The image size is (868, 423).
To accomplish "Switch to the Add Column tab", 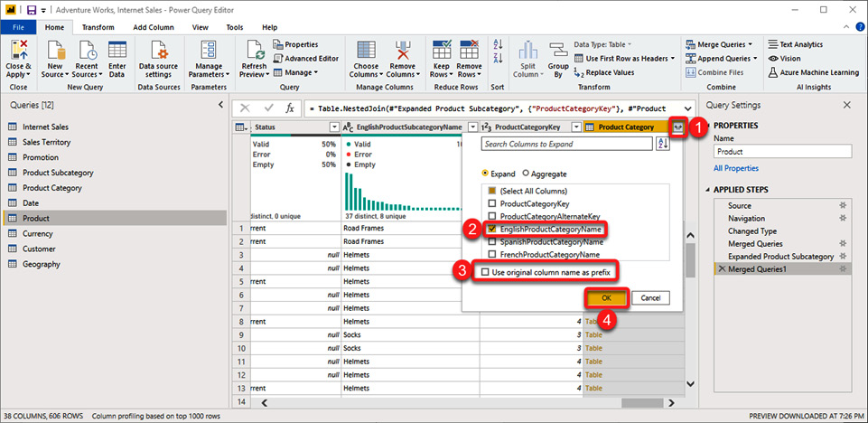I will coord(154,27).
